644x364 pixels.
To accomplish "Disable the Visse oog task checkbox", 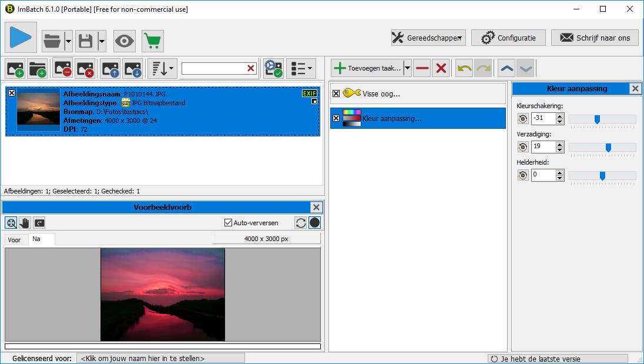I will (x=336, y=93).
